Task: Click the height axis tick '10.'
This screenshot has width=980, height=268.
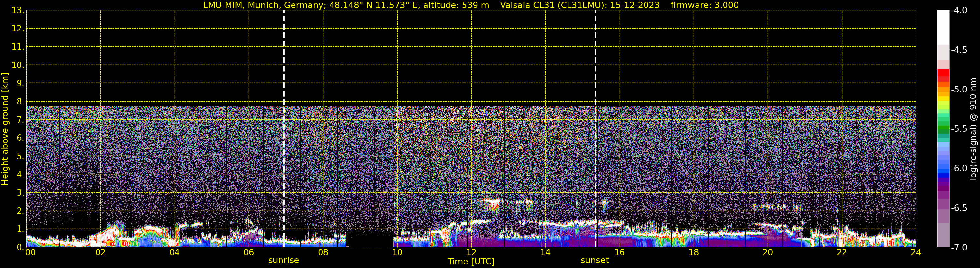Action: coord(18,65)
